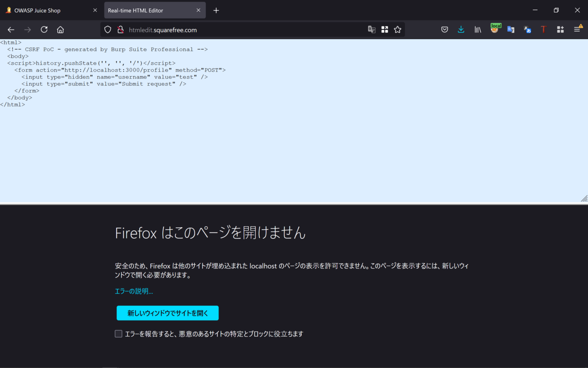Enable the error report checkbox
Screen dimensions: 588x368
click(x=119, y=334)
